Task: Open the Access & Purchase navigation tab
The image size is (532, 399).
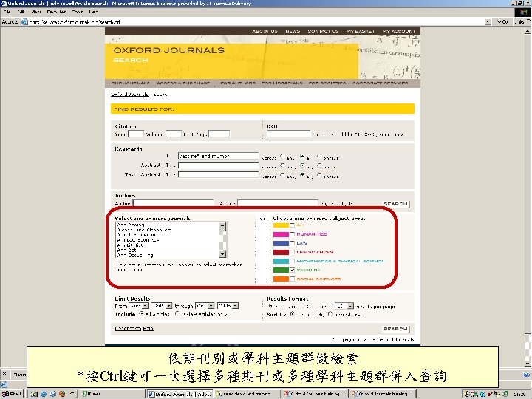Action: click(183, 83)
